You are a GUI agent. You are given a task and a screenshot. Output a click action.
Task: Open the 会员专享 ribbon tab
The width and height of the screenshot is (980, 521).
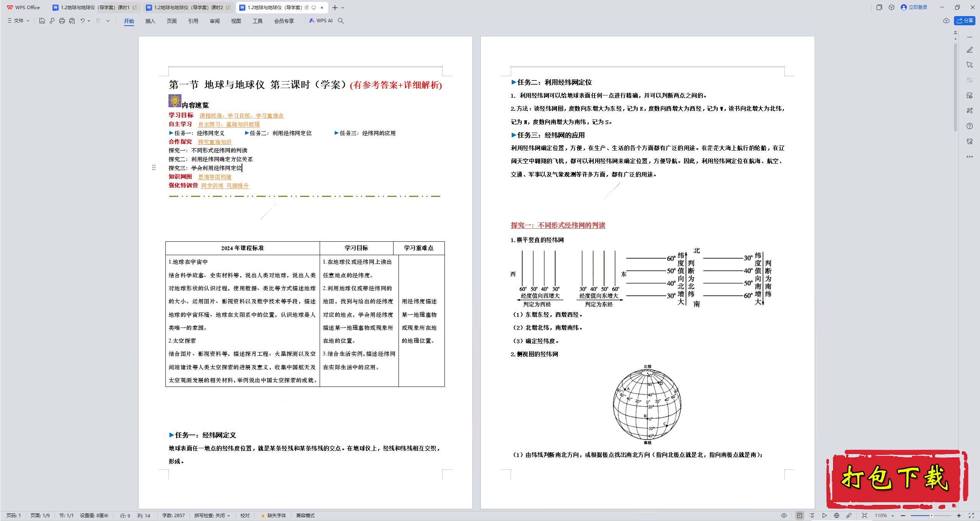click(284, 21)
